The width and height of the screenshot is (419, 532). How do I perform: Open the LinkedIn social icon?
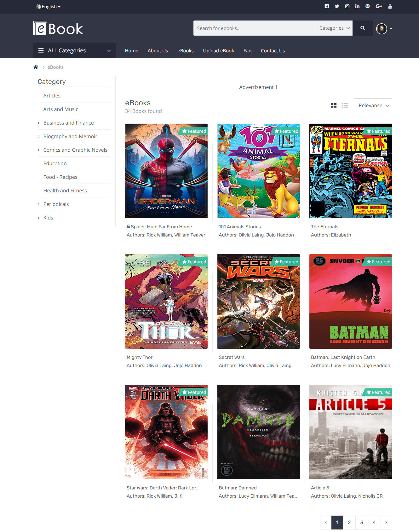coord(357,6)
